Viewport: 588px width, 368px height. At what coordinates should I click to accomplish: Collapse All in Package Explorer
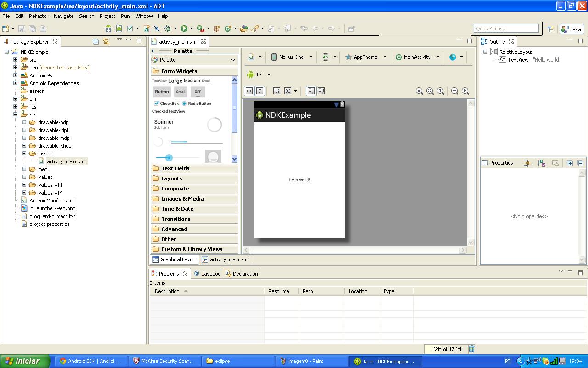click(96, 41)
